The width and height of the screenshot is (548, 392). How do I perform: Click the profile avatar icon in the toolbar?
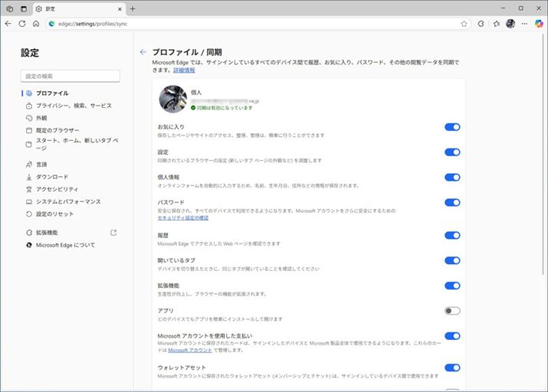coord(510,24)
